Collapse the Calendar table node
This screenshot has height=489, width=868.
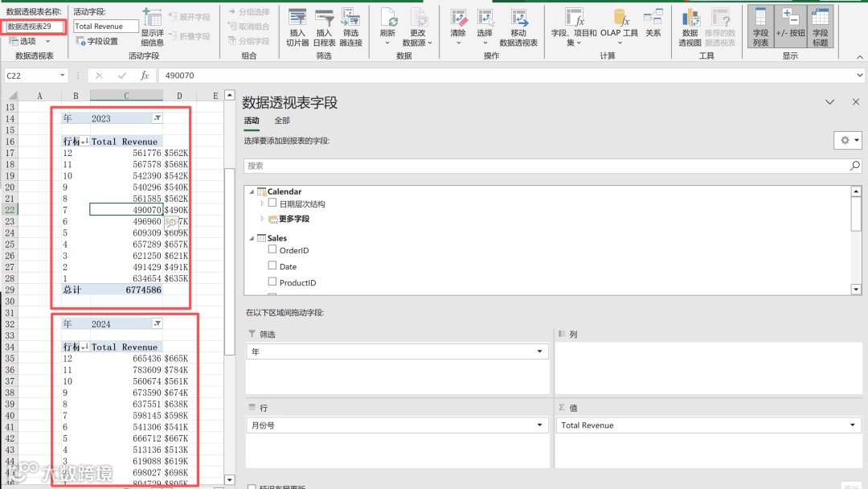point(252,191)
